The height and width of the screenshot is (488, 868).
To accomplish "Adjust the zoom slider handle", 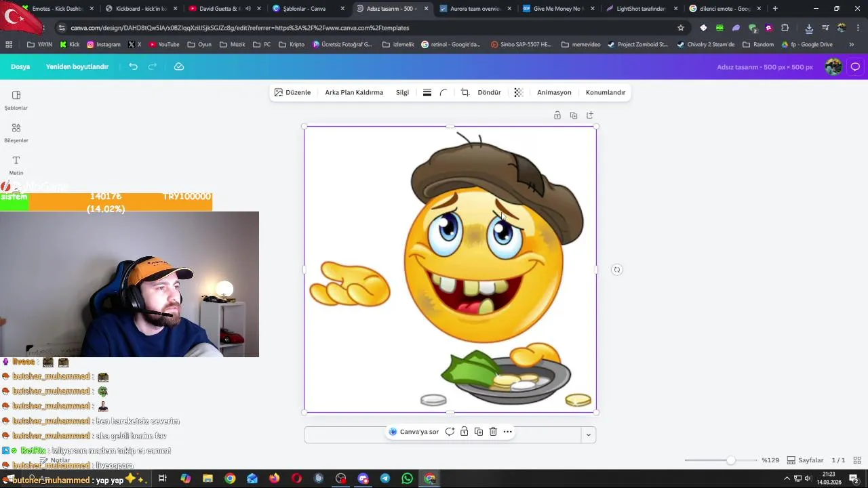I will coord(730,460).
